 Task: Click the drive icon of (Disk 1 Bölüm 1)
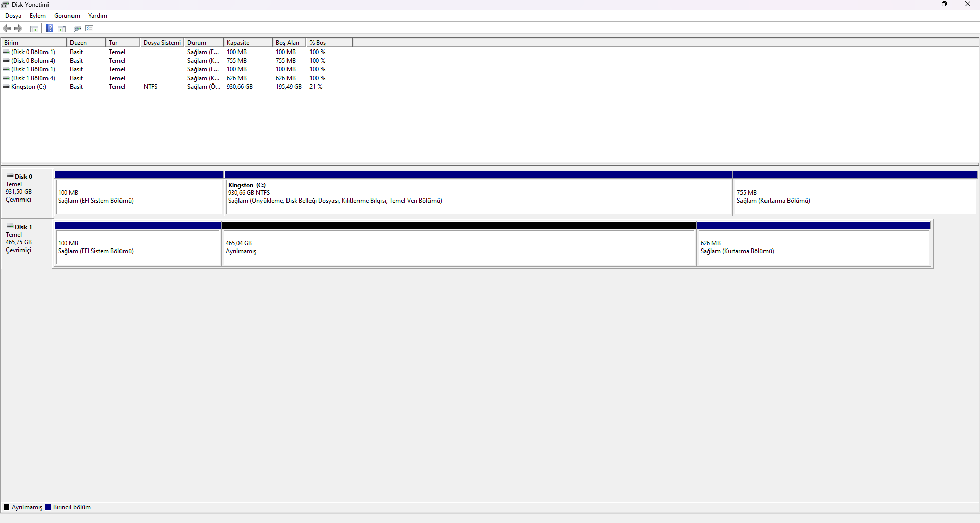click(6, 69)
